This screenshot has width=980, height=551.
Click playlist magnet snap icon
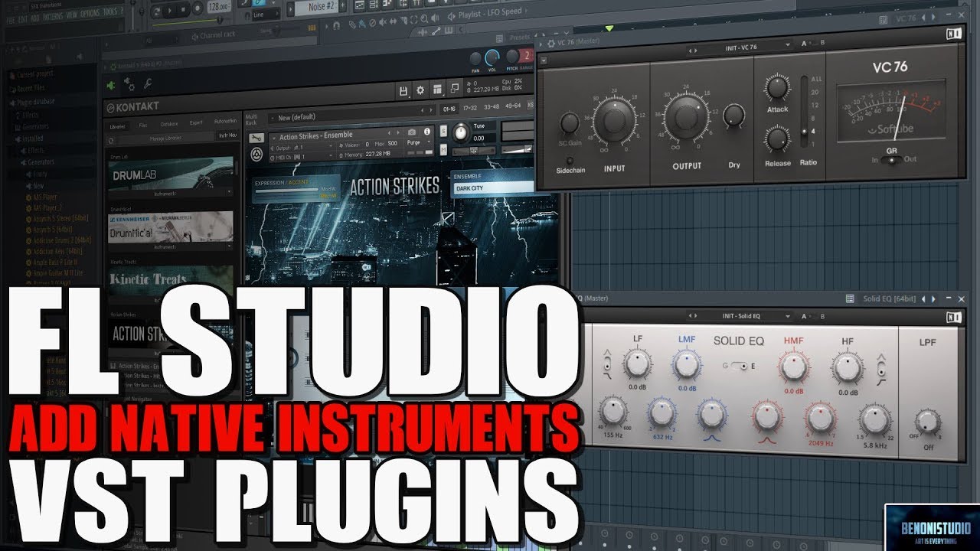(x=336, y=26)
